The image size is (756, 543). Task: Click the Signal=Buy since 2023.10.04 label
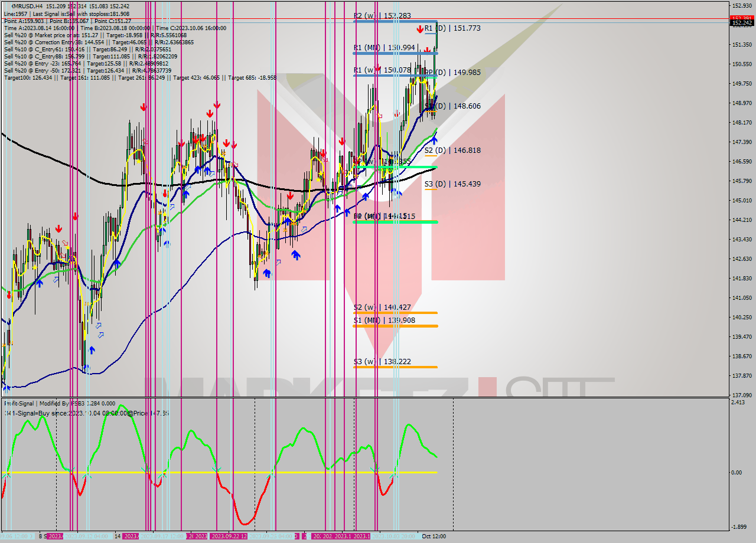(x=86, y=413)
